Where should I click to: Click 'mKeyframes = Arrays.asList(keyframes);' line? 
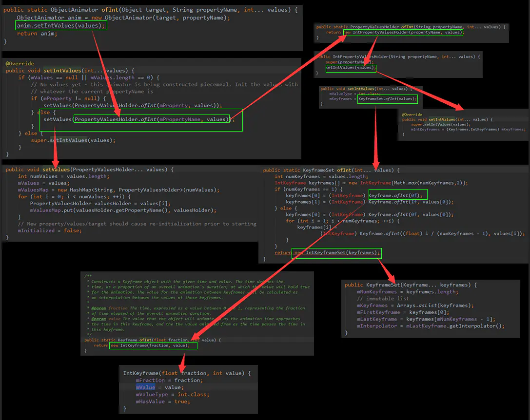[415, 305]
